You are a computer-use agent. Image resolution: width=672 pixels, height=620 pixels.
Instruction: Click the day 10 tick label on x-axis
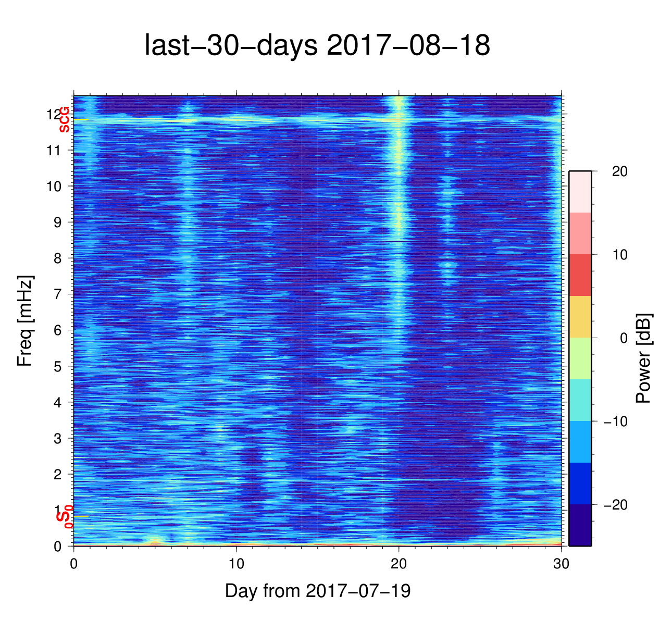point(236,564)
